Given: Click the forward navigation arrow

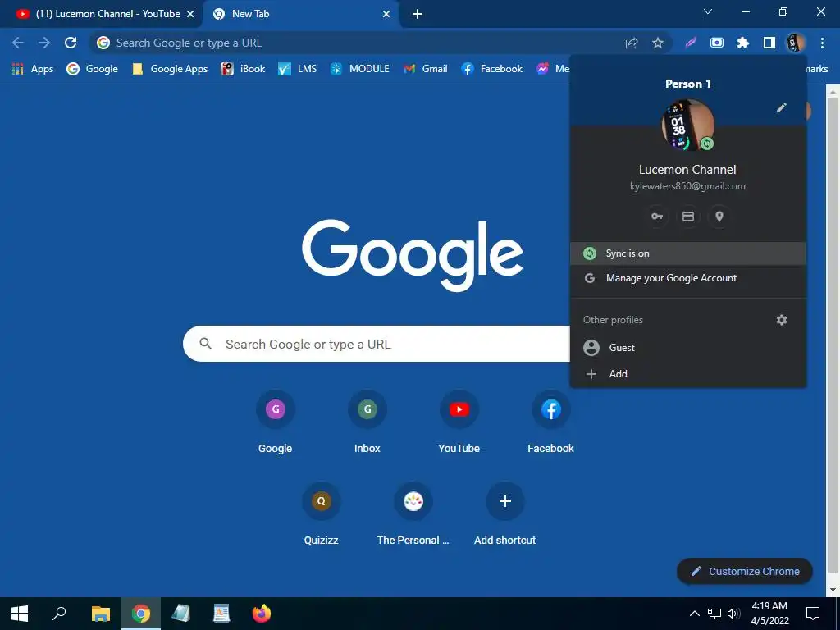Looking at the screenshot, I should coord(44,43).
